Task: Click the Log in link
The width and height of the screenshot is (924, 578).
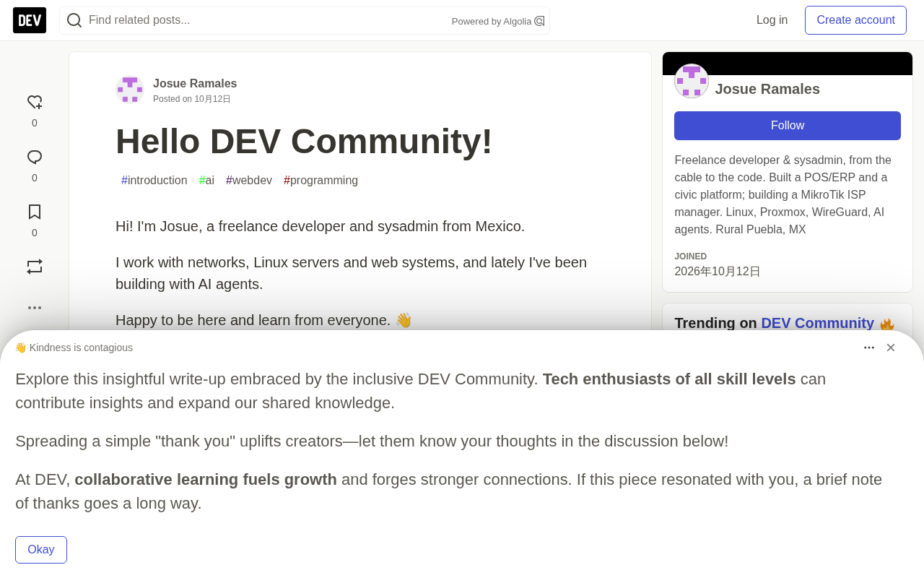Action: (x=772, y=20)
